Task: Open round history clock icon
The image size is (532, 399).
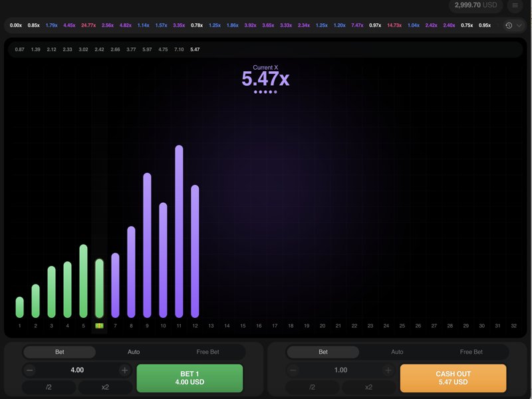Action: [509, 25]
